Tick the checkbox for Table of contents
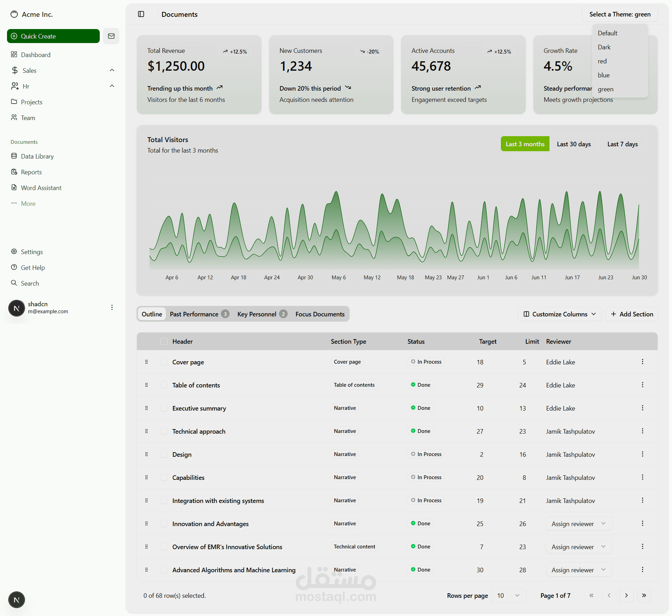 point(164,385)
